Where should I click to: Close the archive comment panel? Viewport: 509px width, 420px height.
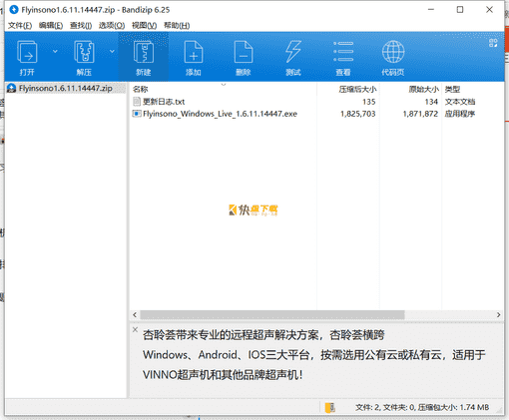(135, 329)
